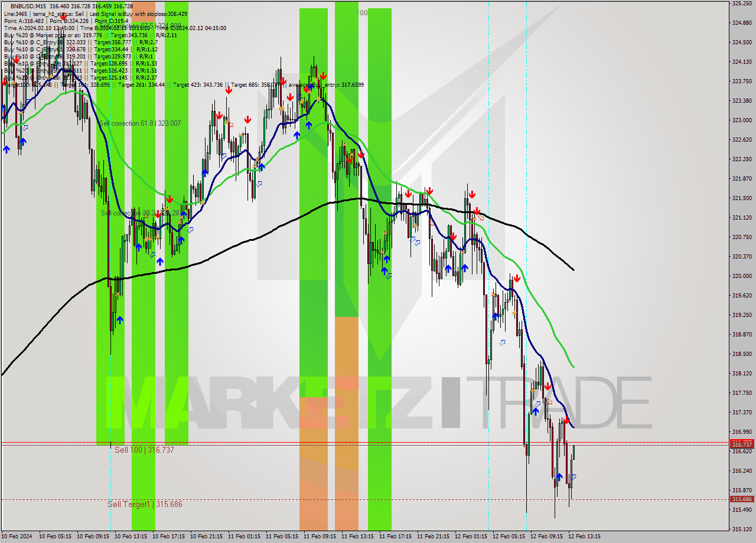Click the 'Last Signal is:Buy with stoploss:308.429' text

[137, 14]
